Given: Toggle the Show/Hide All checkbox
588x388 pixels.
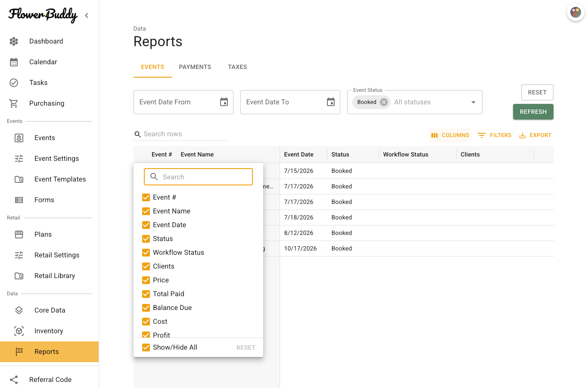Looking at the screenshot, I should click(x=146, y=347).
